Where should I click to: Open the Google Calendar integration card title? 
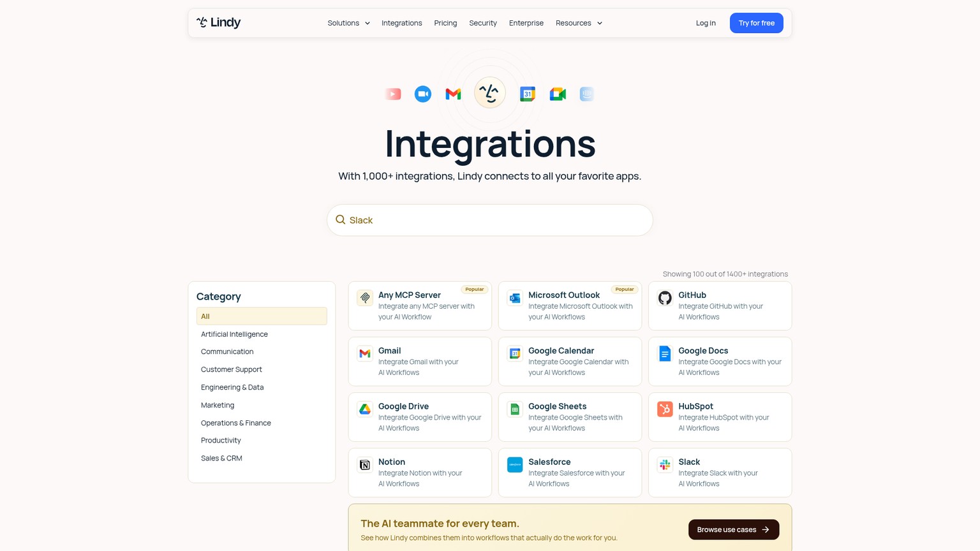tap(561, 351)
